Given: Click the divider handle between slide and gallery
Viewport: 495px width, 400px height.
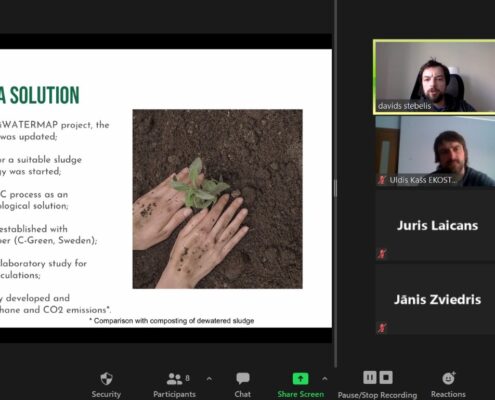Looking at the screenshot, I should pos(335,188).
